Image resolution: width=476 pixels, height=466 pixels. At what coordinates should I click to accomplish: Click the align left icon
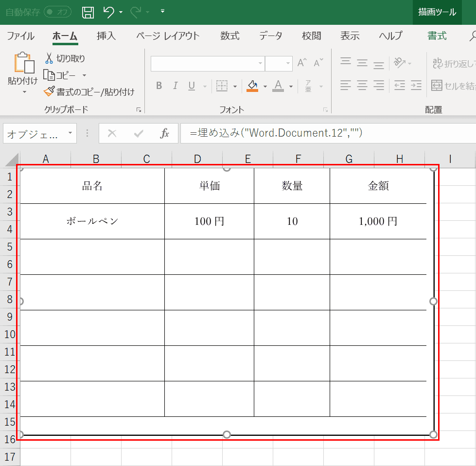click(x=346, y=86)
